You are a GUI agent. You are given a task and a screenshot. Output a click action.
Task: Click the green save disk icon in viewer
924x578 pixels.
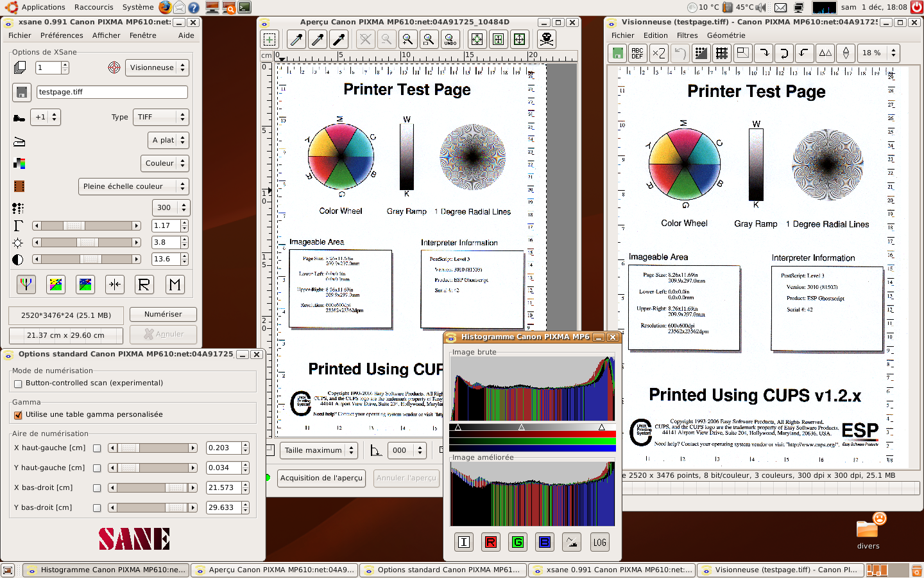[x=617, y=53]
